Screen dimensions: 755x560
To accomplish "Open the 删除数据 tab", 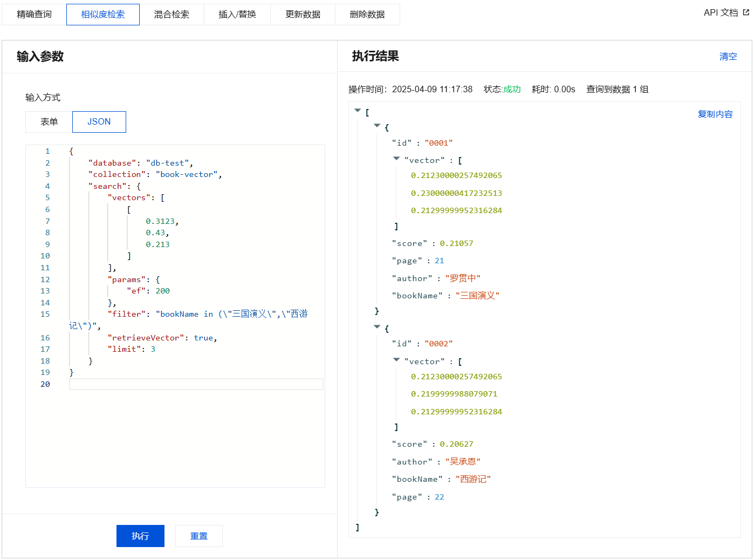I will pyautogui.click(x=367, y=15).
